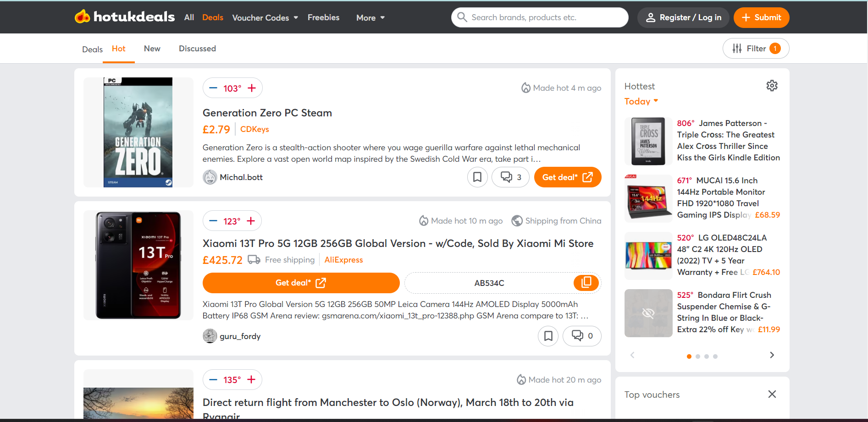Click the hotukdeals flame logo
This screenshot has width=868, height=422.
tap(83, 16)
